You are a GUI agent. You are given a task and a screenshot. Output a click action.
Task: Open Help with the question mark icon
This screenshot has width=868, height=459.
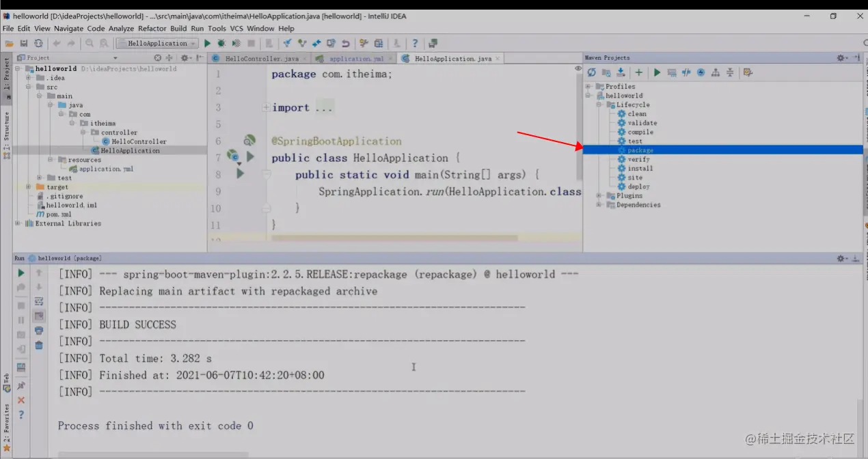[x=415, y=44]
